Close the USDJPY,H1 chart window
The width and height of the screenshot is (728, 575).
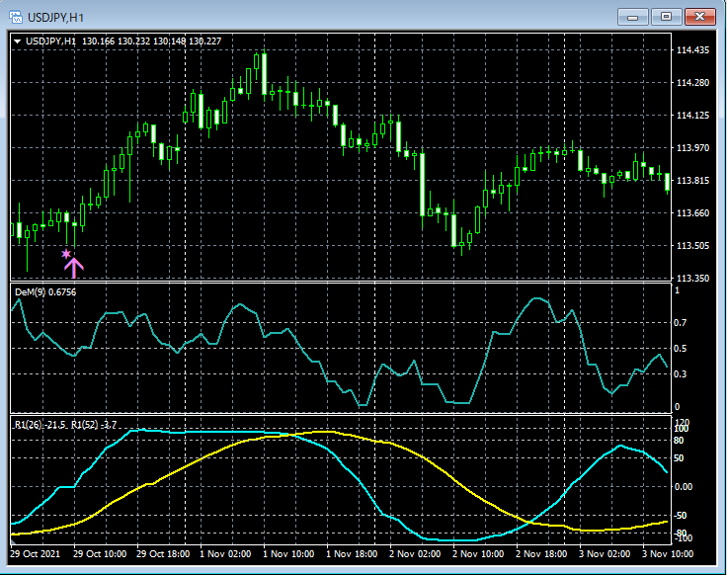[699, 17]
